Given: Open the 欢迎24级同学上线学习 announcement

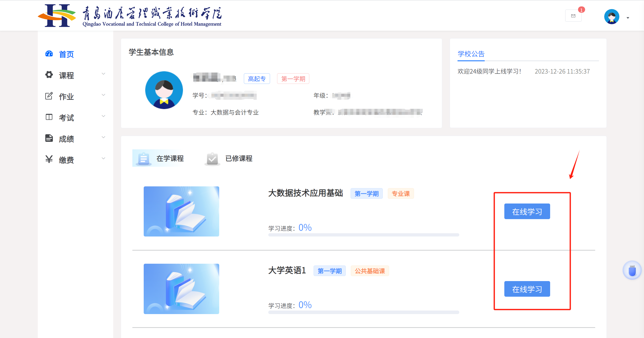Looking at the screenshot, I should 489,72.
